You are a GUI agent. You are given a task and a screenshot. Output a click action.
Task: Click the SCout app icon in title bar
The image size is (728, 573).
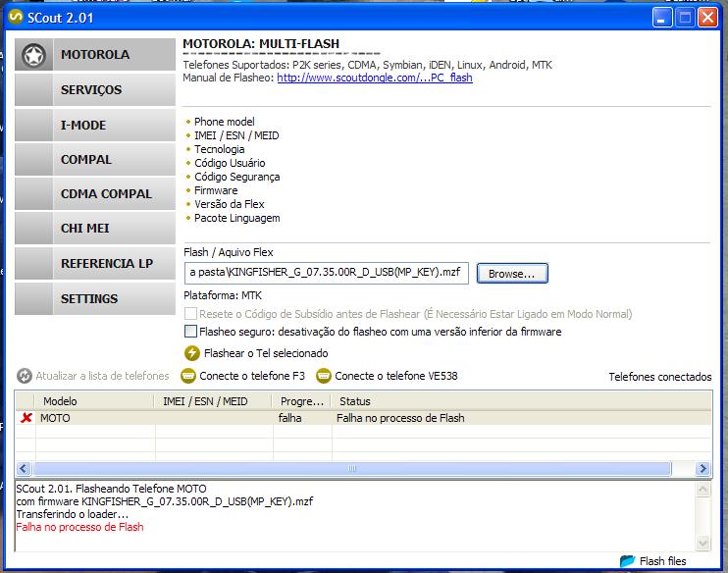pyautogui.click(x=16, y=18)
